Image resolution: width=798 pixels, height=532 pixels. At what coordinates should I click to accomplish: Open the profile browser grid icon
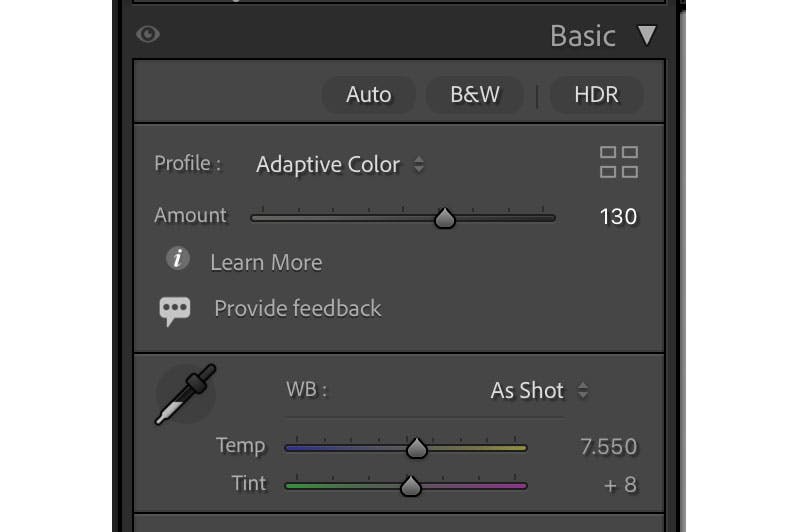pyautogui.click(x=619, y=162)
